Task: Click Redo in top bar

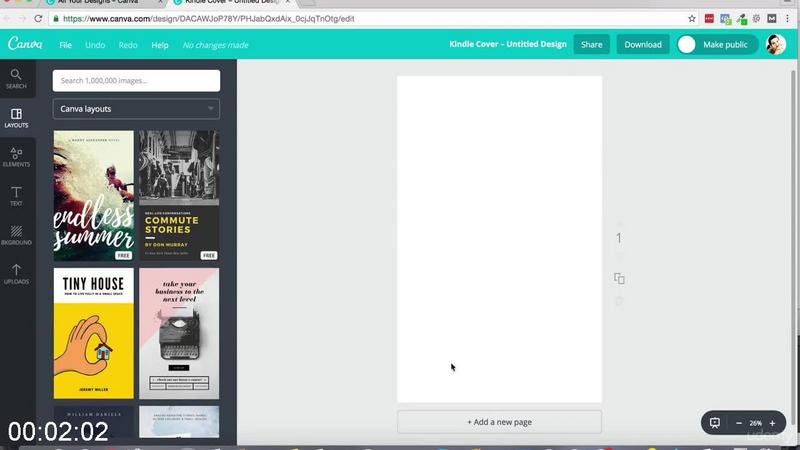Action: [x=128, y=45]
